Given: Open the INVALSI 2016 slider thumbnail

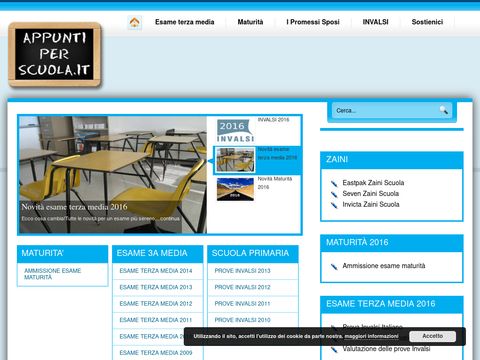Looking at the screenshot, I should tap(235, 131).
